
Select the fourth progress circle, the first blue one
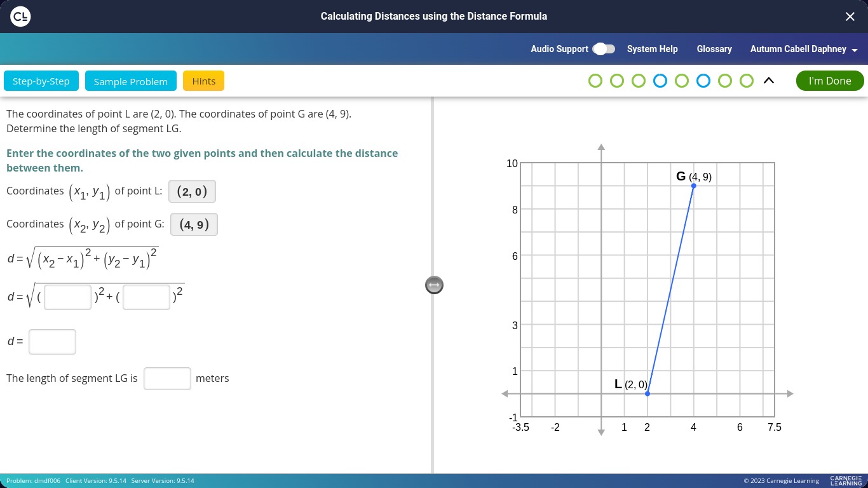tap(660, 81)
